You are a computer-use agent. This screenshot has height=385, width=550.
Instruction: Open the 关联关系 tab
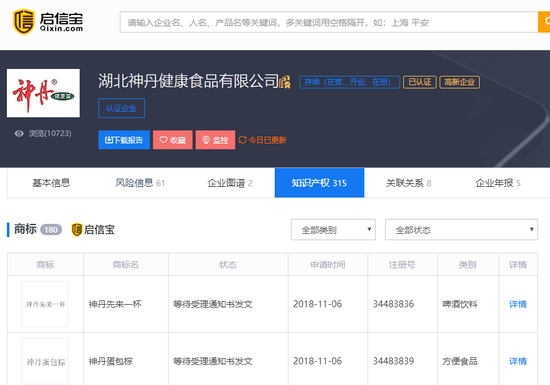409,183
